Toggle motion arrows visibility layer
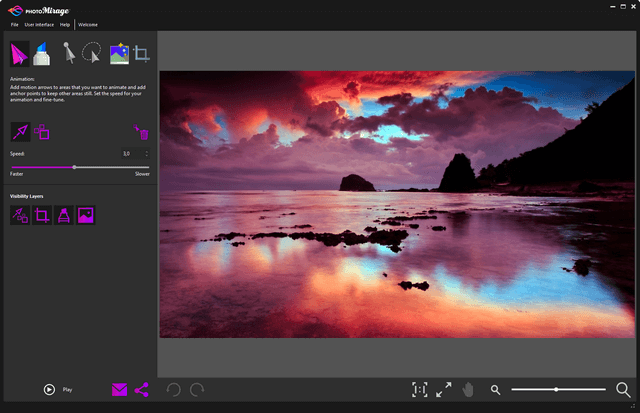This screenshot has width=640, height=413. tap(19, 214)
